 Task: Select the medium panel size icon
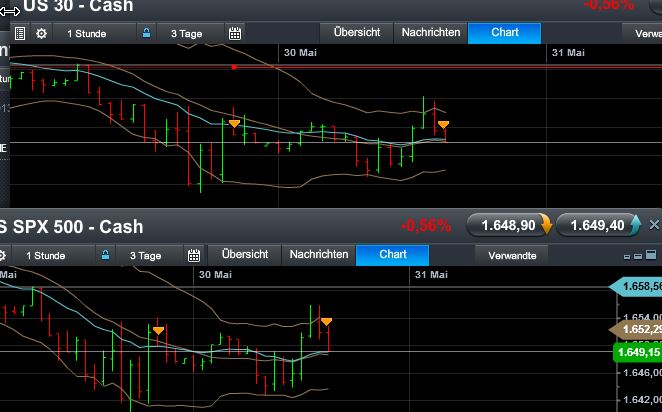[638, 256]
